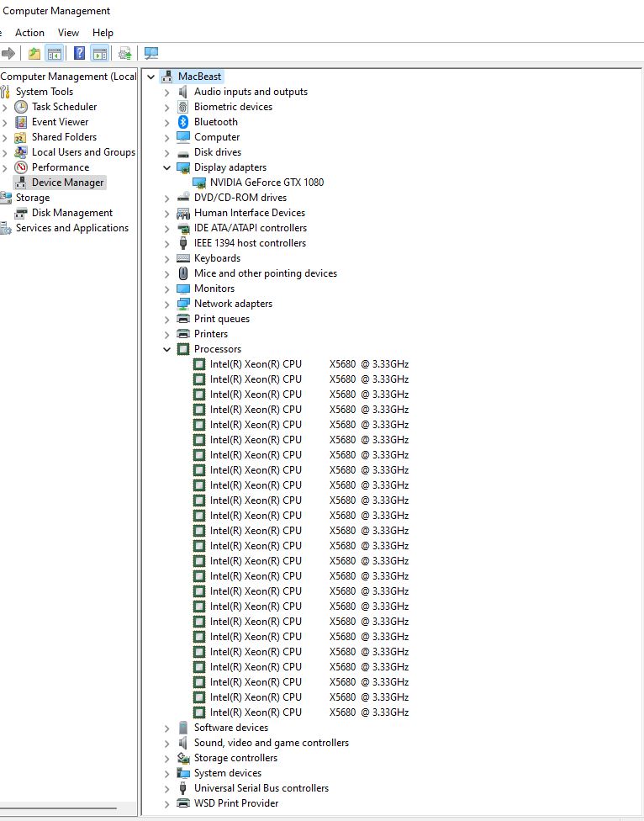Click the Storage controllers icon
Screen dimensions: 644x821
183,758
